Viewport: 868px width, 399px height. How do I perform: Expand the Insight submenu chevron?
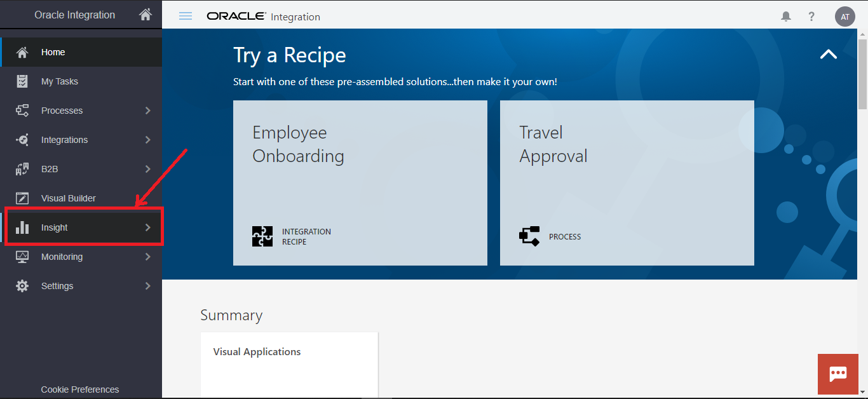(x=147, y=227)
